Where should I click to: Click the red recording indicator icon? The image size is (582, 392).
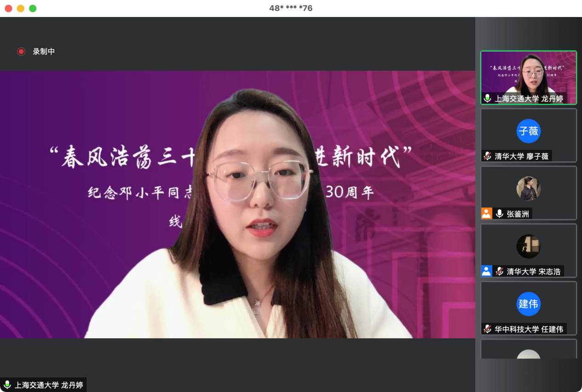(21, 51)
